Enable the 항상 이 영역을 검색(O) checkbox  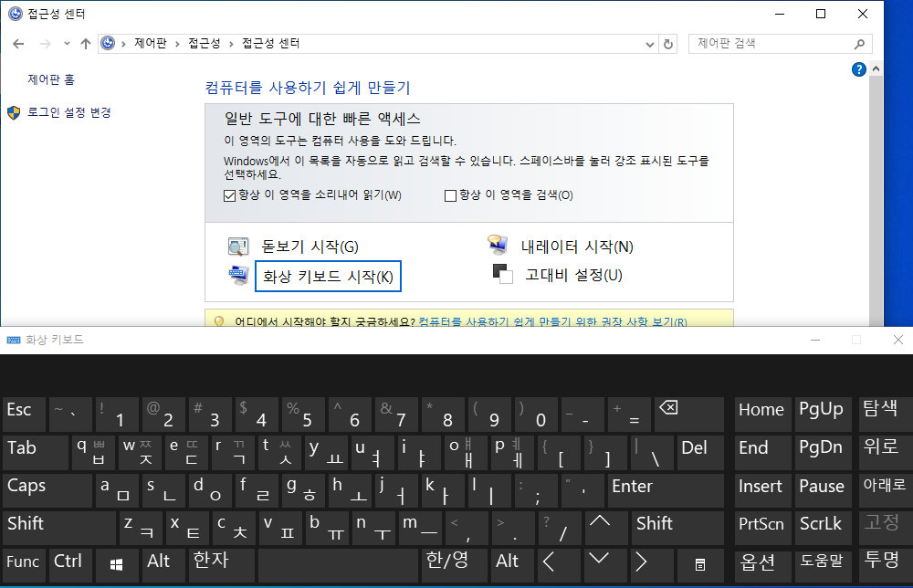tap(450, 194)
